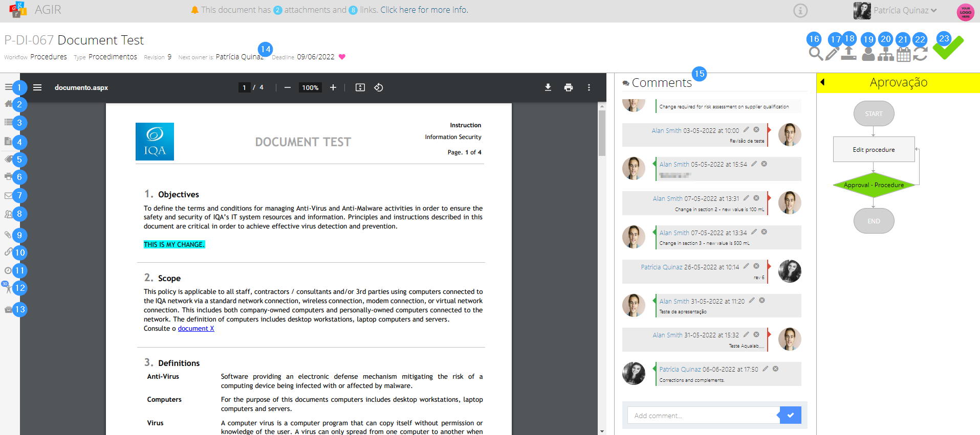Select the START workflow node
Image resolution: width=980 pixels, height=435 pixels.
(874, 113)
